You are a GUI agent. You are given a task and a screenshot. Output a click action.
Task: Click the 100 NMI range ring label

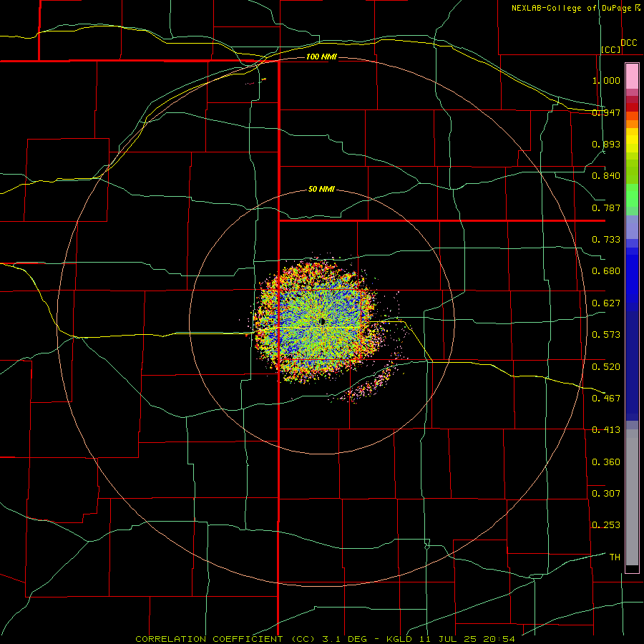[x=321, y=57]
